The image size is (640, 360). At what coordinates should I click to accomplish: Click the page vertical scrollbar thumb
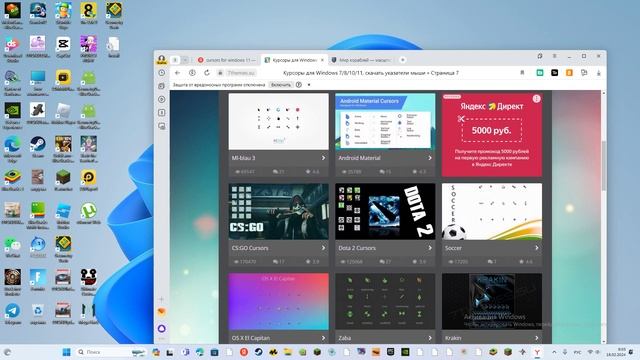click(x=604, y=165)
